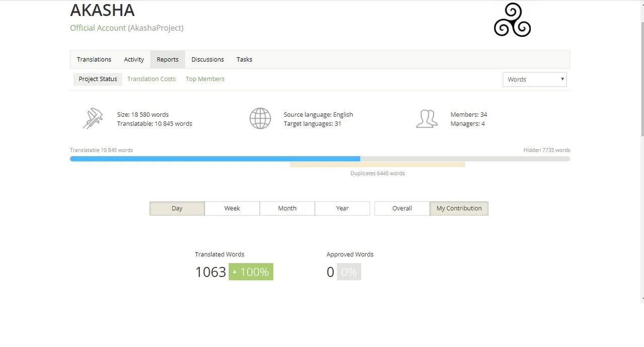
Task: Click 'Translatable: 10 845 words' stat line
Action: click(154, 124)
